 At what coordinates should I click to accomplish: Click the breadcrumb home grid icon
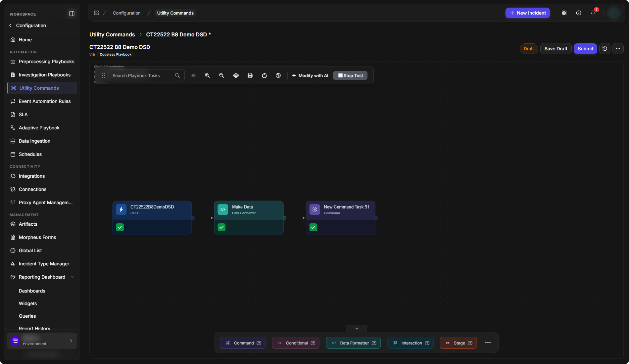(96, 13)
